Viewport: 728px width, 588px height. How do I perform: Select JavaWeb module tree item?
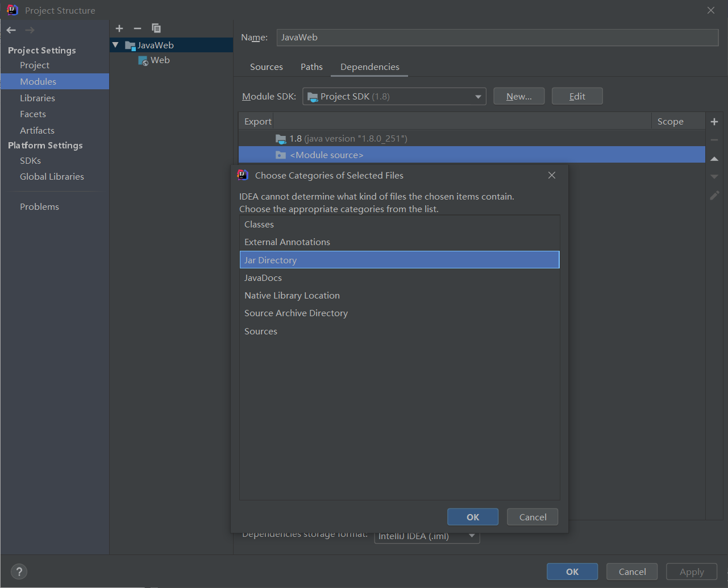pos(171,45)
